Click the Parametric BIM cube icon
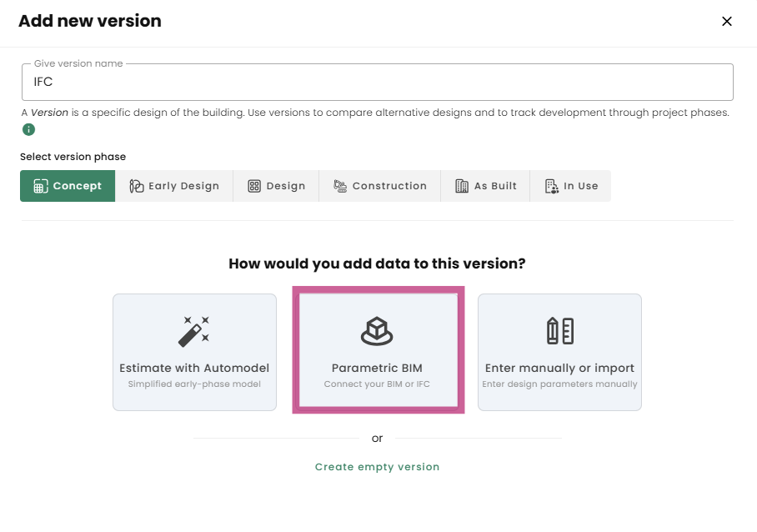 [377, 331]
